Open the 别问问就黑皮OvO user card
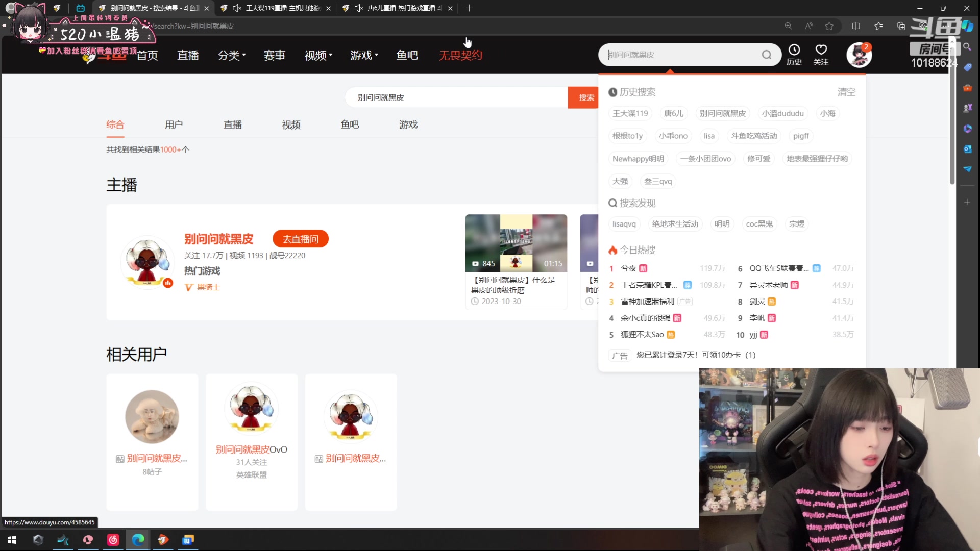 [x=252, y=442]
